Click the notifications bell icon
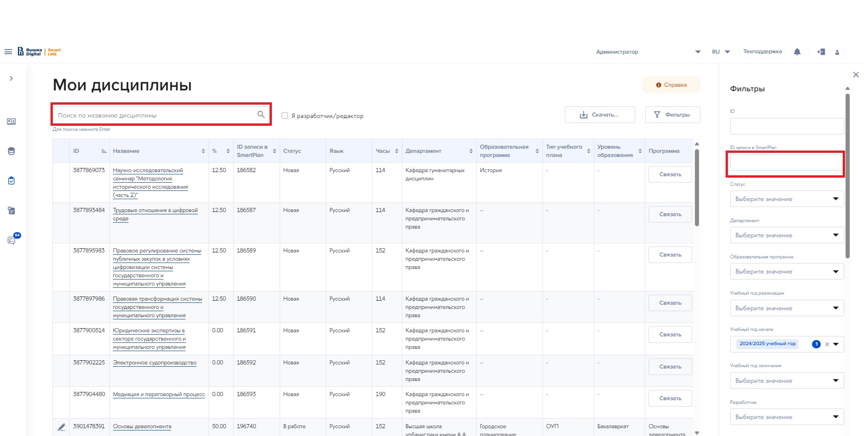868x436 pixels. pyautogui.click(x=797, y=52)
